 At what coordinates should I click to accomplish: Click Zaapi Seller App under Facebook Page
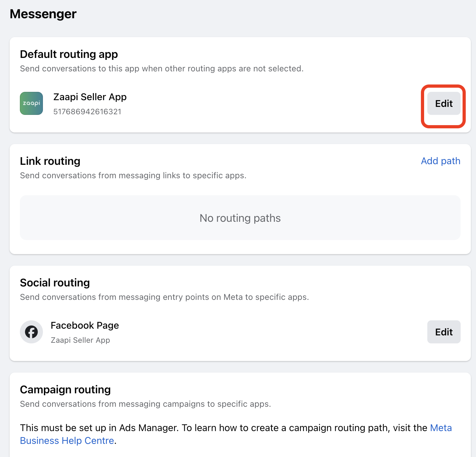(80, 340)
